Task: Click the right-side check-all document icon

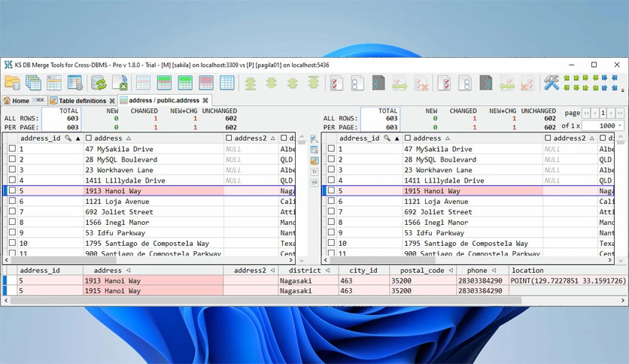Action: pyautogui.click(x=445, y=83)
